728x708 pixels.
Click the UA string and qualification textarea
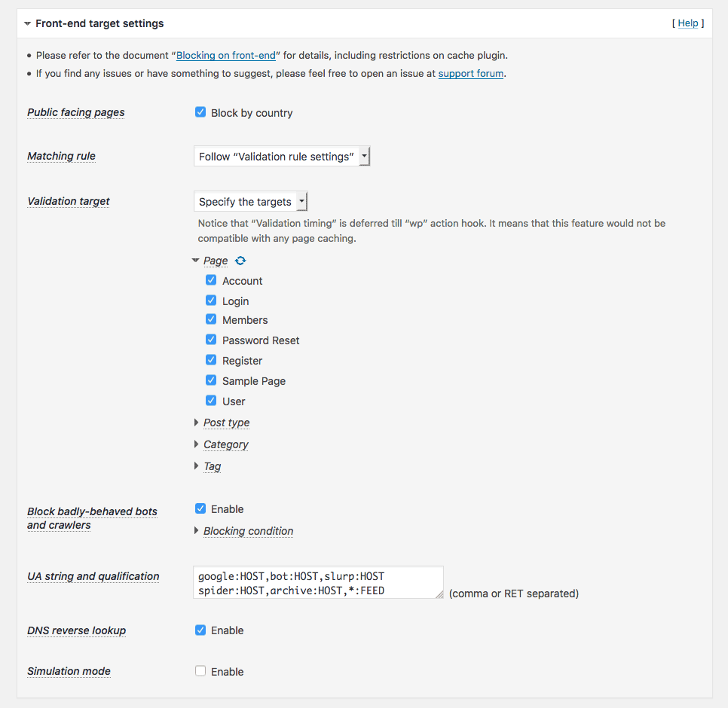tap(318, 583)
